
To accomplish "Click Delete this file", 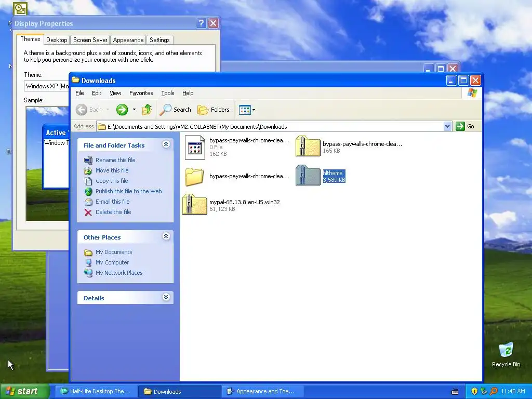I will pos(113,212).
